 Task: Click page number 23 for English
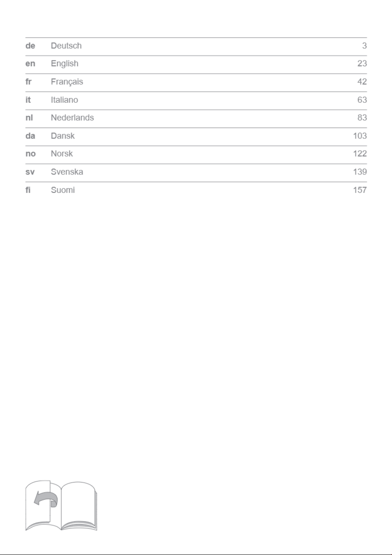(x=362, y=64)
